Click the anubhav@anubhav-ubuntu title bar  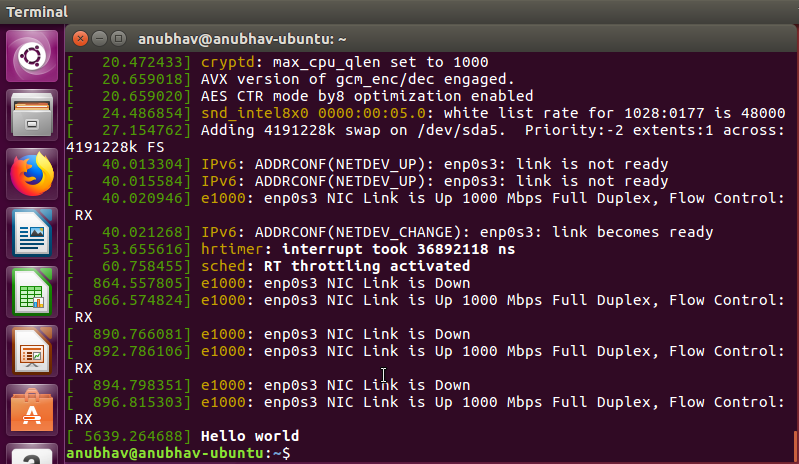242,39
